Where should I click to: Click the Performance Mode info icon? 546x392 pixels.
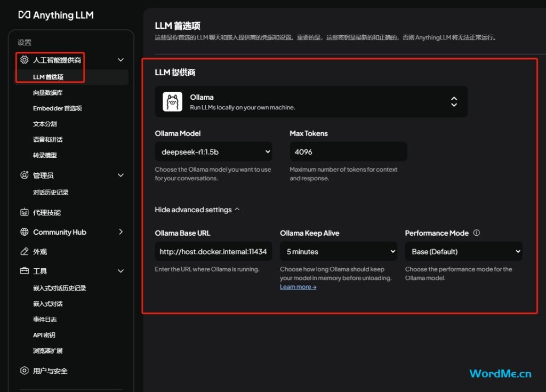pos(476,233)
